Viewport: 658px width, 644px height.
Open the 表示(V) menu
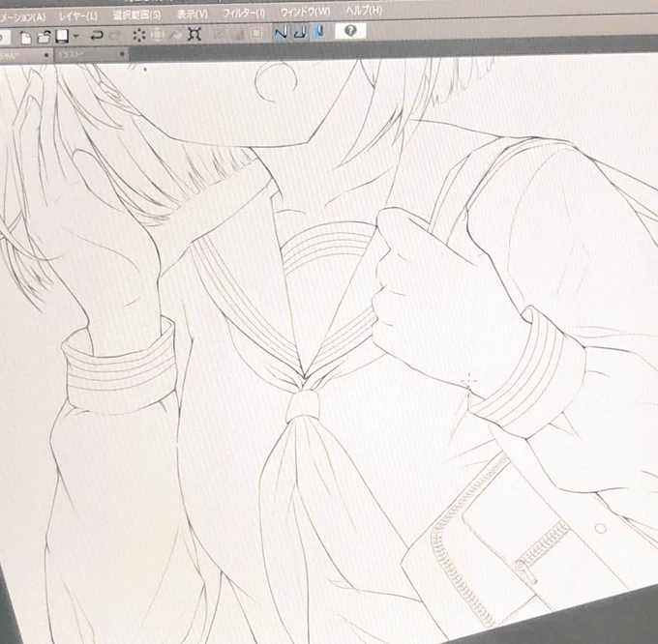pos(193,15)
